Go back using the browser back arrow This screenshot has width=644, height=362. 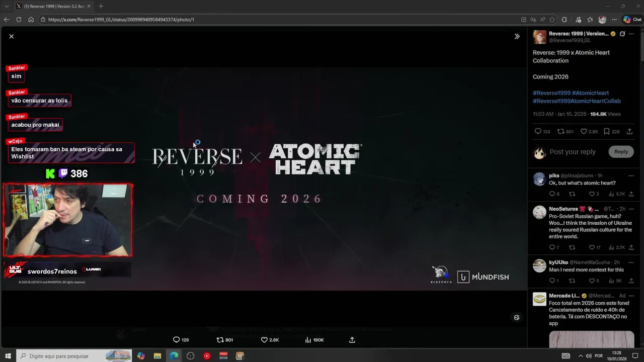[x=7, y=20]
